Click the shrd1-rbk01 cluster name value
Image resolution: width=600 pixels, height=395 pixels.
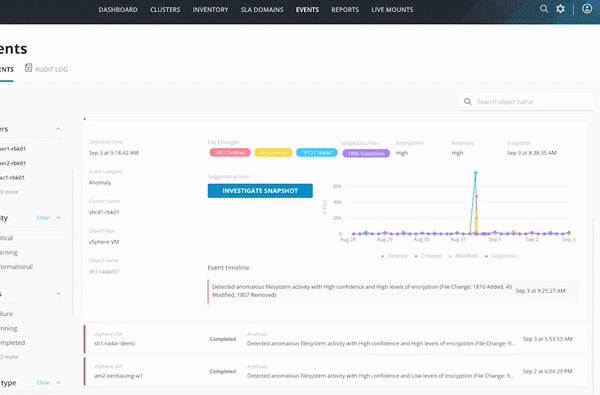pos(104,212)
